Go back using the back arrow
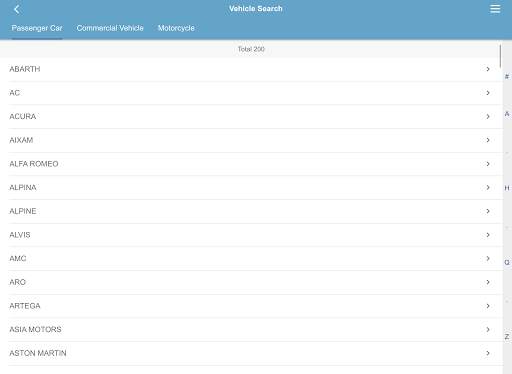 tap(17, 9)
